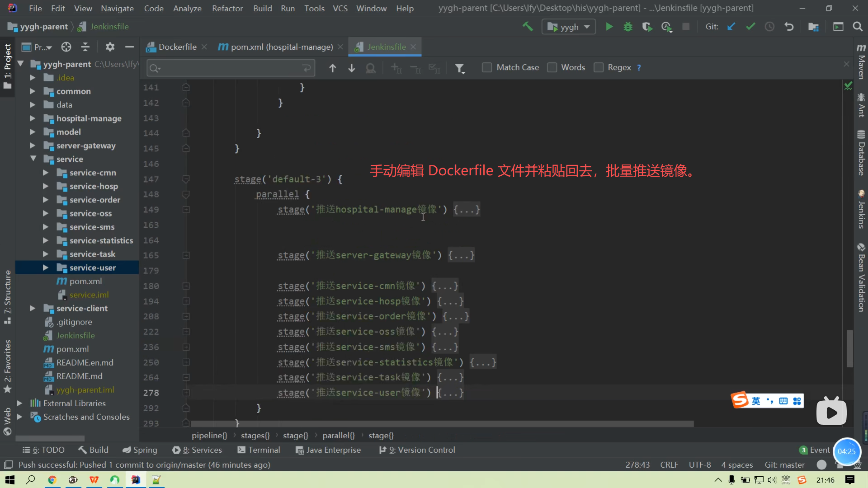Expand External Libraries node
Screen dimensions: 868x488
(x=19, y=403)
